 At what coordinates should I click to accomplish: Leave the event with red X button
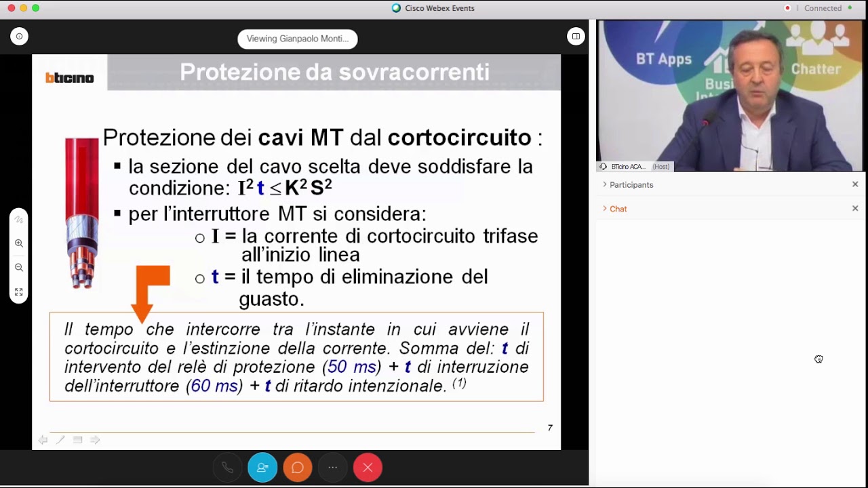(368, 468)
